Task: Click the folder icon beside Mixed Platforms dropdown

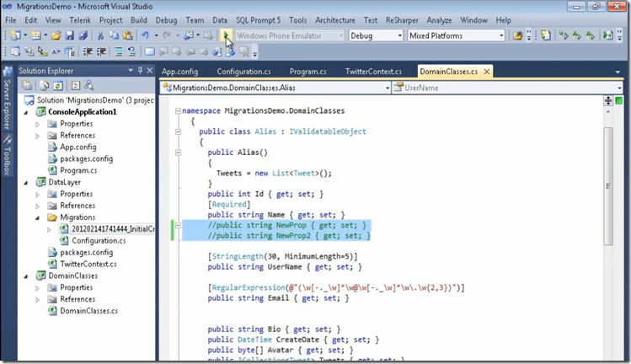Action: click(517, 35)
